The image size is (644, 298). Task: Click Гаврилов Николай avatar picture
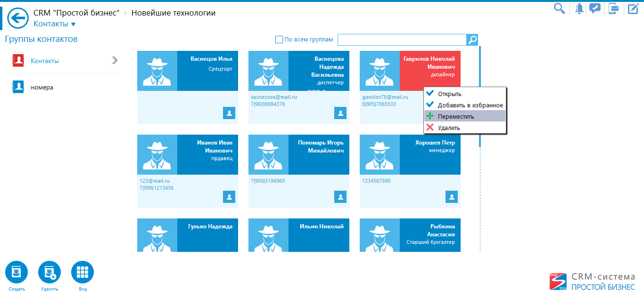[x=380, y=71]
